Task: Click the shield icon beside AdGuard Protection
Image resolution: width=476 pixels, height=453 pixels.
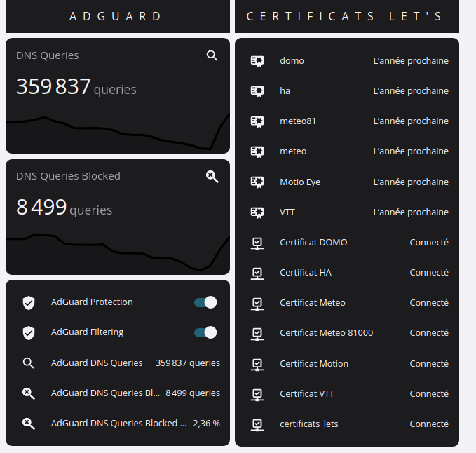Action: [x=29, y=302]
